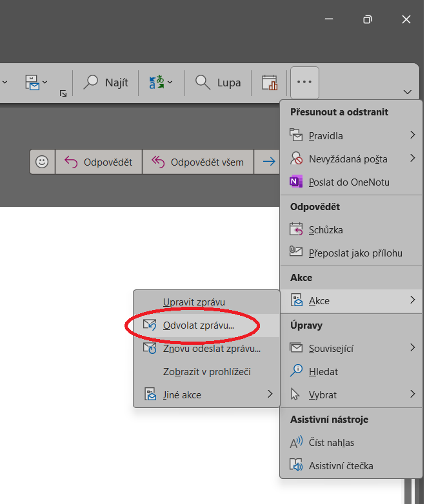Viewport: 427px width, 504px height.
Task: Click the Najít search button
Action: 106,82
